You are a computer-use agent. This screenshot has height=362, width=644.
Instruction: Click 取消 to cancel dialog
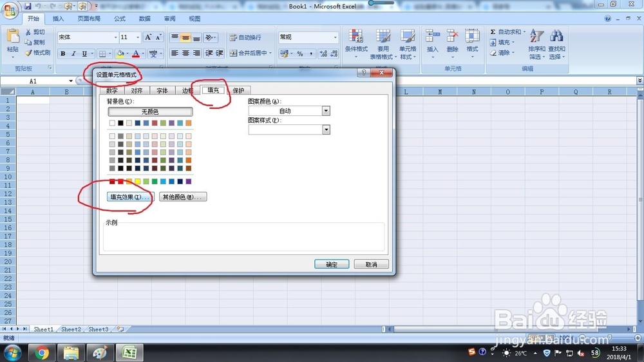[372, 264]
